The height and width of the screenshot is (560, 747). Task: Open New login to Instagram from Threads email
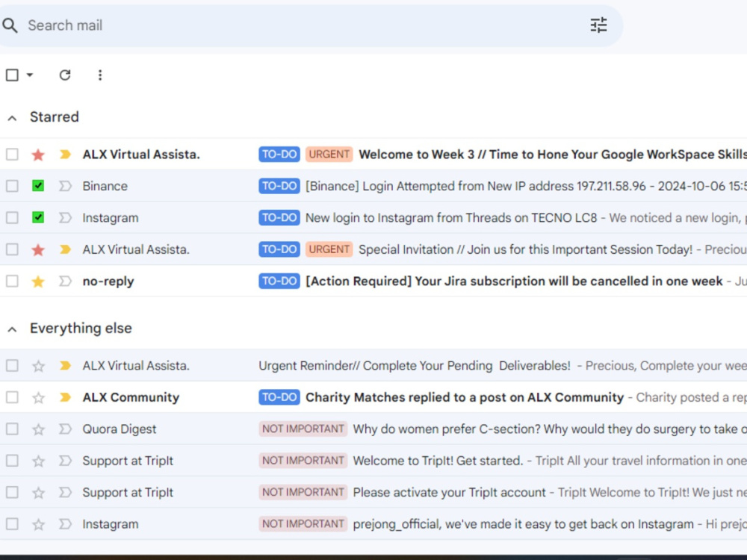pos(450,217)
